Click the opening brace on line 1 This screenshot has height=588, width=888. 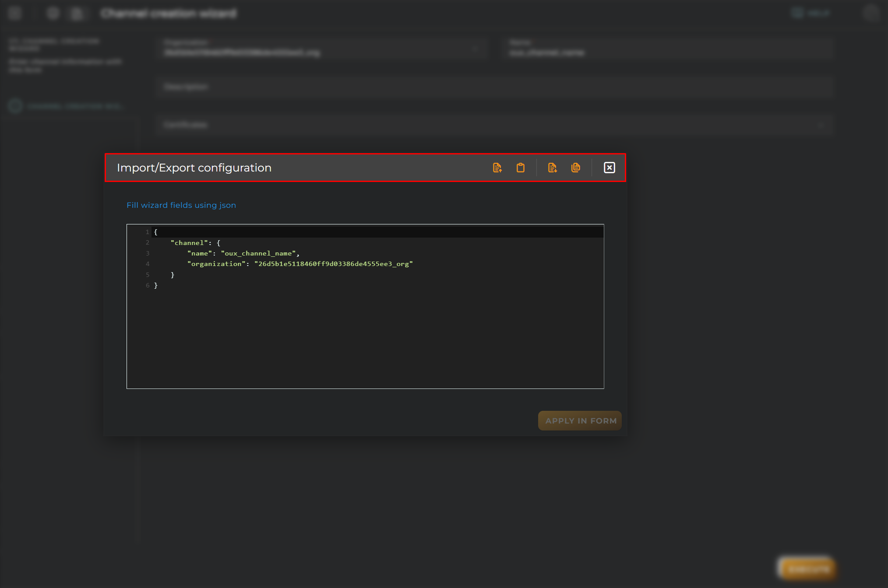point(156,232)
